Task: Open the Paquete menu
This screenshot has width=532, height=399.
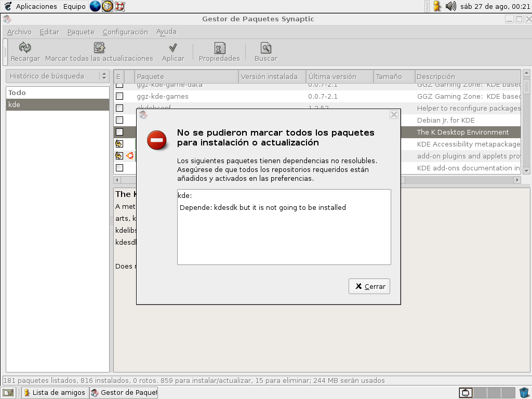Action: point(81,32)
